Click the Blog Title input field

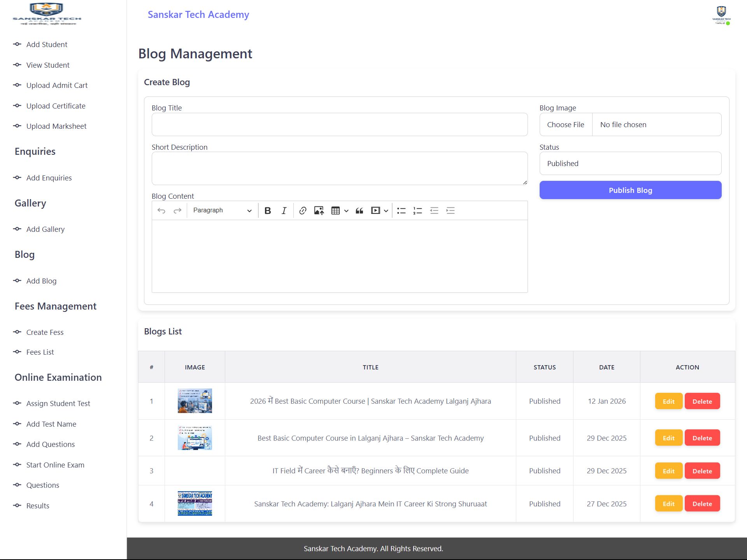339,125
